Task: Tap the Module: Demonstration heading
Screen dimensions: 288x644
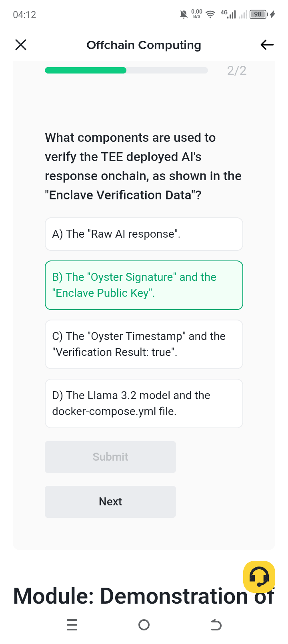Action: click(143, 596)
